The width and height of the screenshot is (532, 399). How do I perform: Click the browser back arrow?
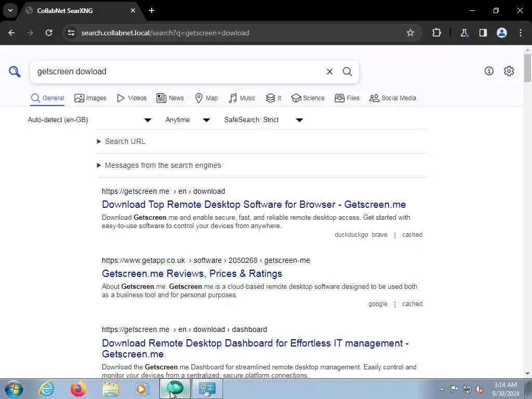tap(11, 33)
